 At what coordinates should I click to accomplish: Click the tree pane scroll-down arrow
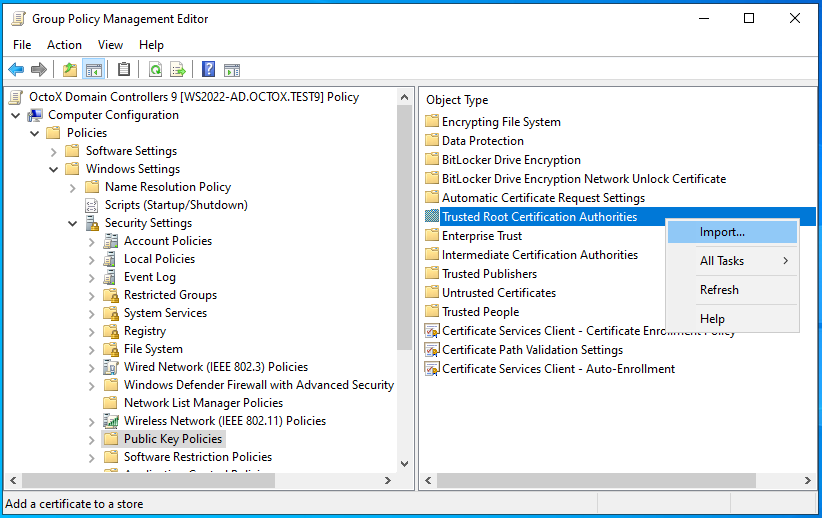click(x=404, y=463)
